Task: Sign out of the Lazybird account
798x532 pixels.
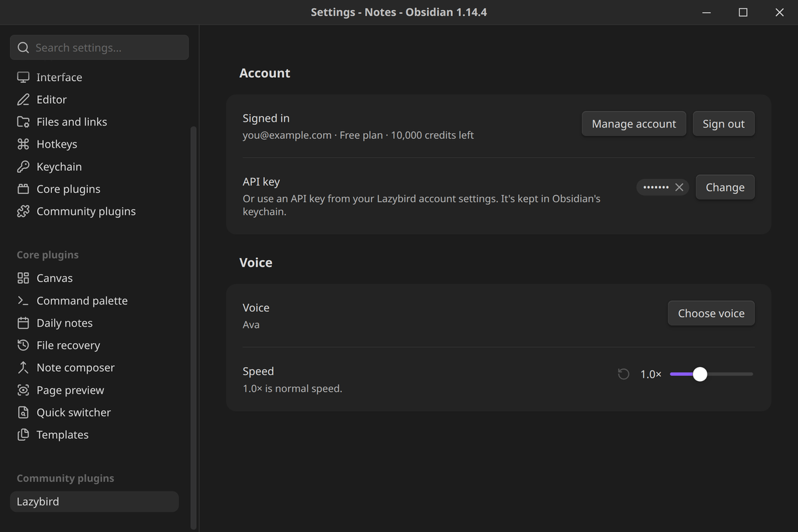Action: 724,124
